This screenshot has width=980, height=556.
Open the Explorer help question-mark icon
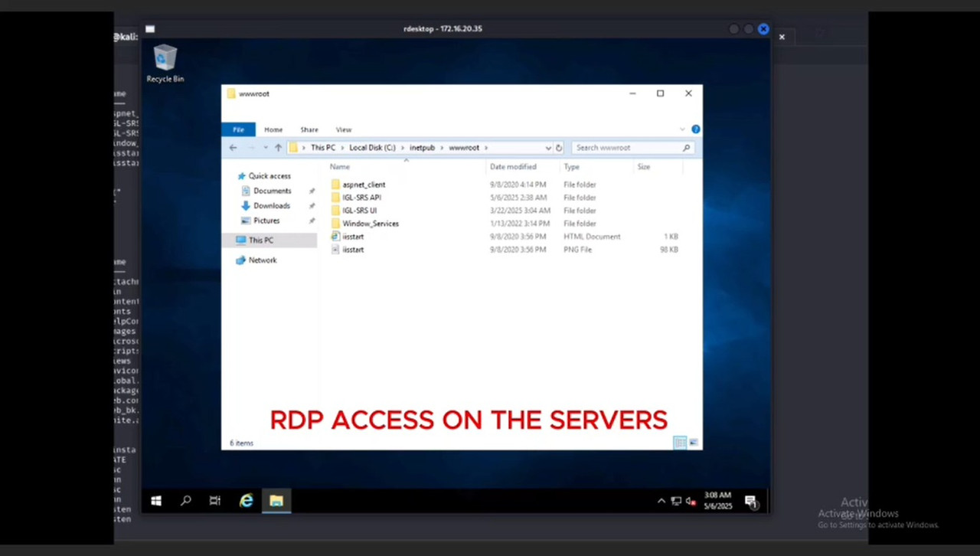[x=695, y=129]
